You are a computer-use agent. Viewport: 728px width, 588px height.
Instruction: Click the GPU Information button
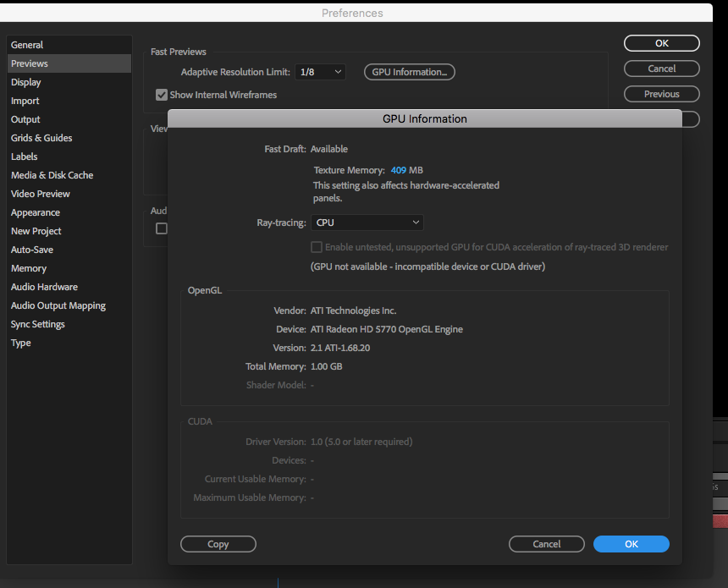pos(410,72)
